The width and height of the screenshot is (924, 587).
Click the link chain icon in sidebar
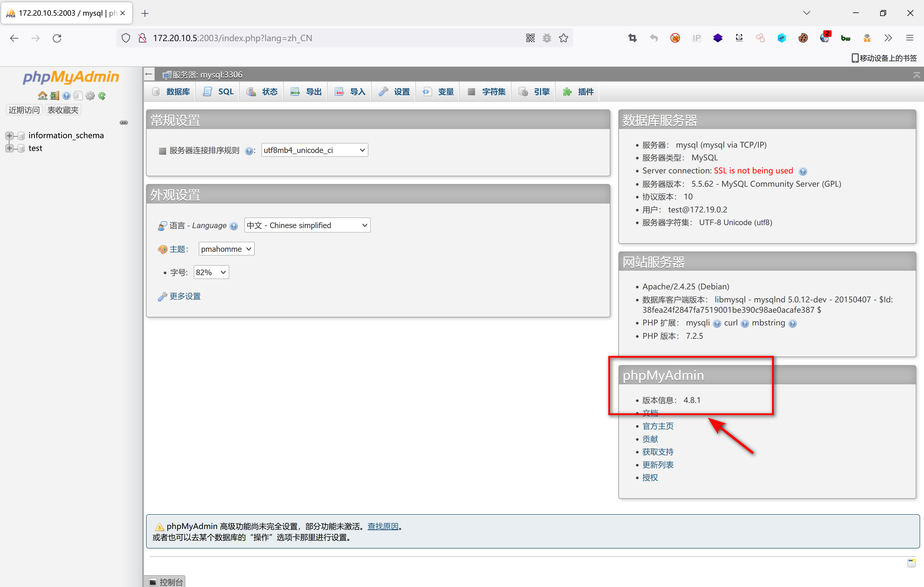[123, 123]
